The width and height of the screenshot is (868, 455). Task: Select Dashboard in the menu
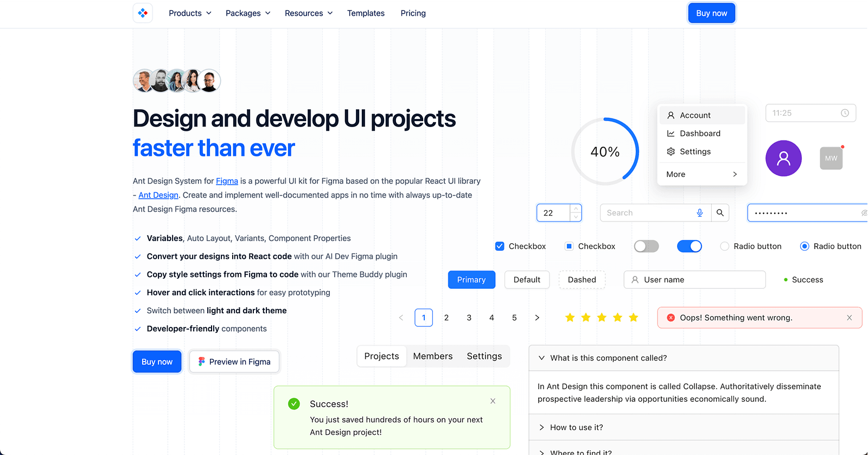click(x=702, y=134)
